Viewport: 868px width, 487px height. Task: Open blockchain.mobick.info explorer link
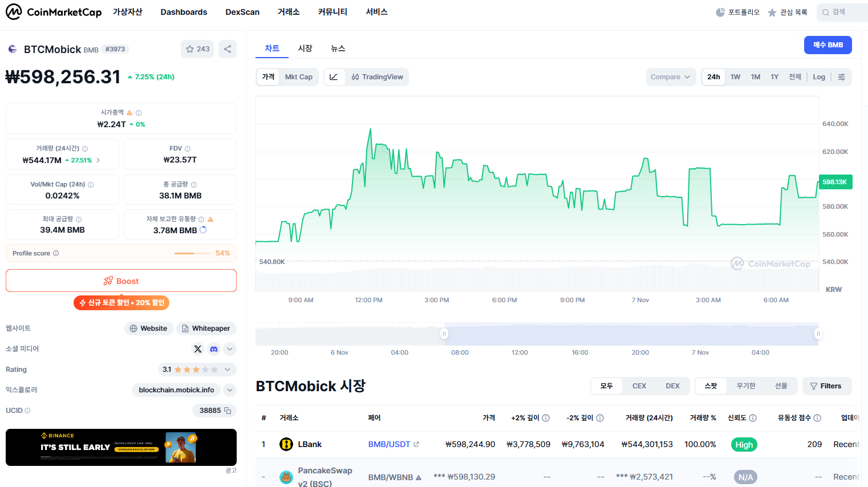176,390
